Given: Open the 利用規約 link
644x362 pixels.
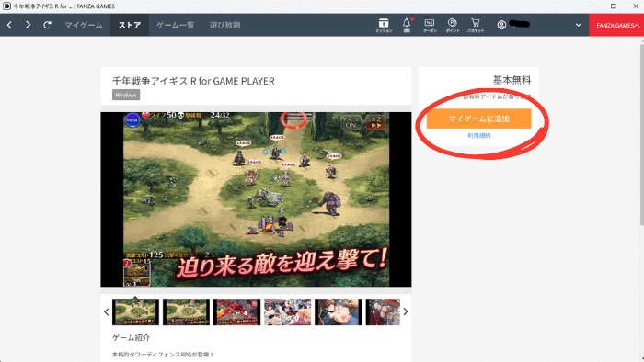Looking at the screenshot, I should pyautogui.click(x=479, y=136).
